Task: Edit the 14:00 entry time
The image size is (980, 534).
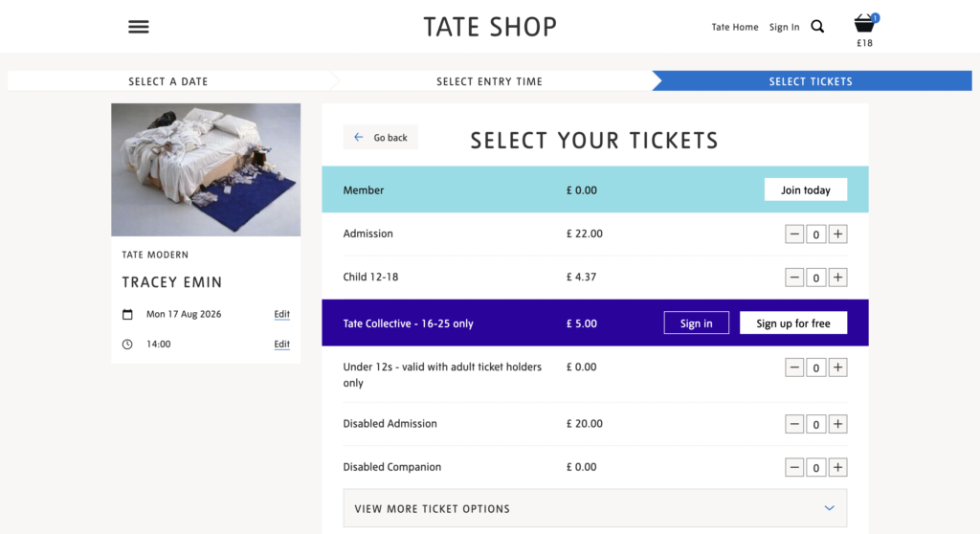Action: tap(282, 344)
